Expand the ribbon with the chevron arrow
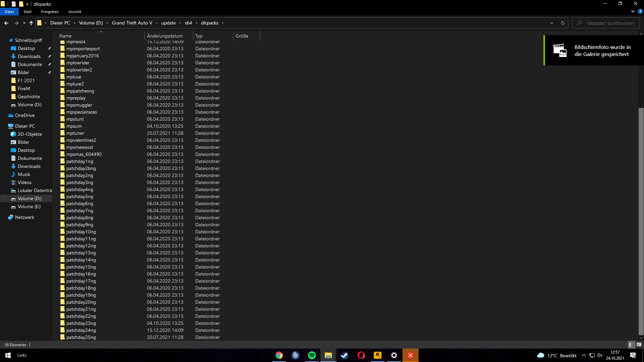 pyautogui.click(x=633, y=11)
